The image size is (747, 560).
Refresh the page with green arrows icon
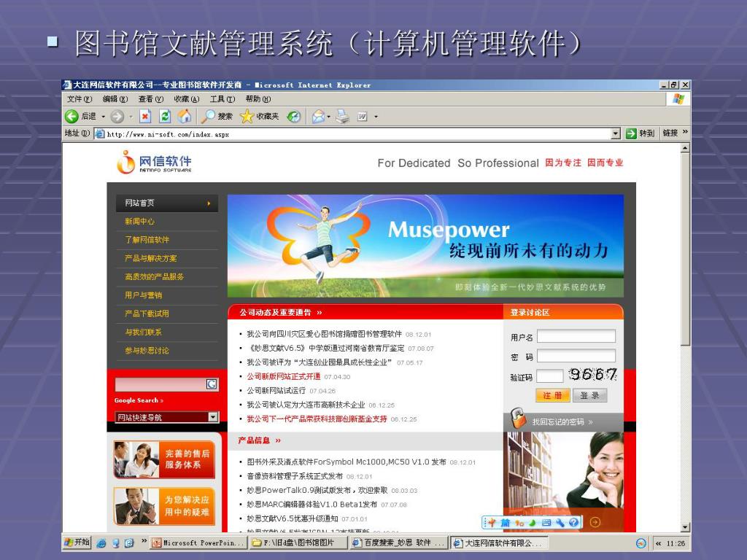point(165,116)
